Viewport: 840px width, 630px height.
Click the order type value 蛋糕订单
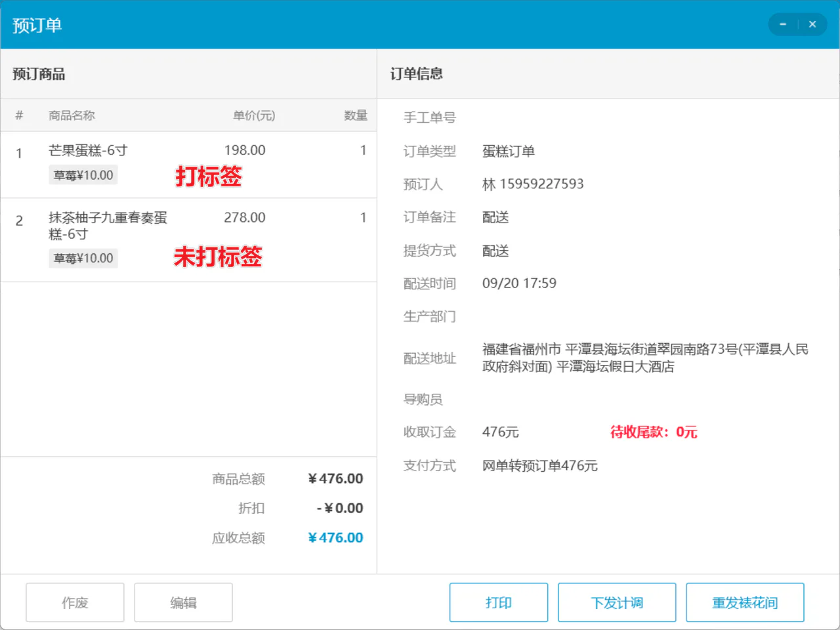click(509, 151)
